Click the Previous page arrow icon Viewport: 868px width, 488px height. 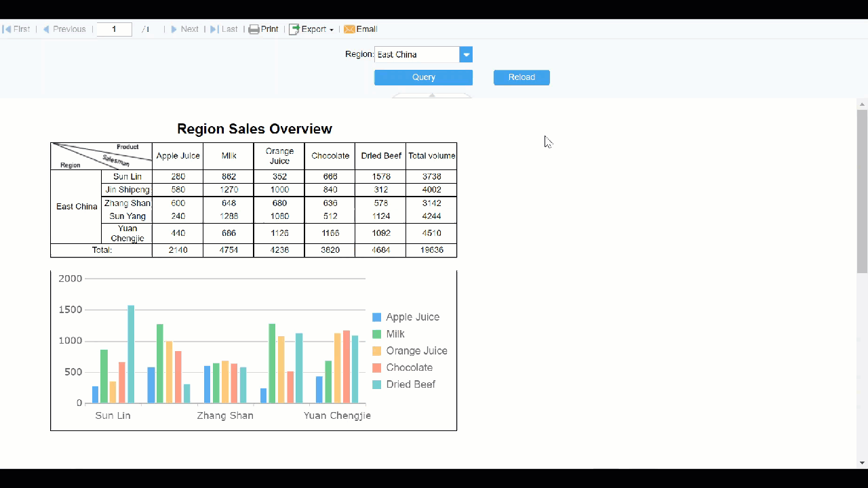pyautogui.click(x=45, y=28)
